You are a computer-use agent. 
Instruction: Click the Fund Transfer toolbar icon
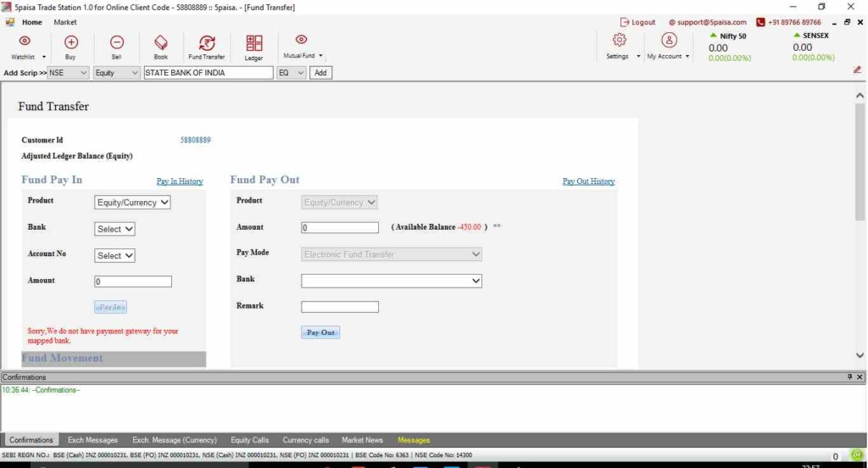207,42
